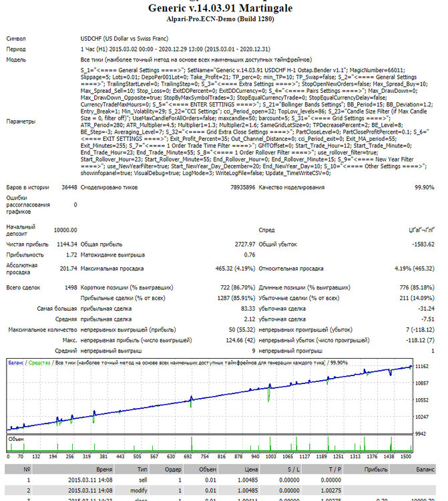Select the gross profit value 2727.97
448x501 pixels.
coord(245,244)
